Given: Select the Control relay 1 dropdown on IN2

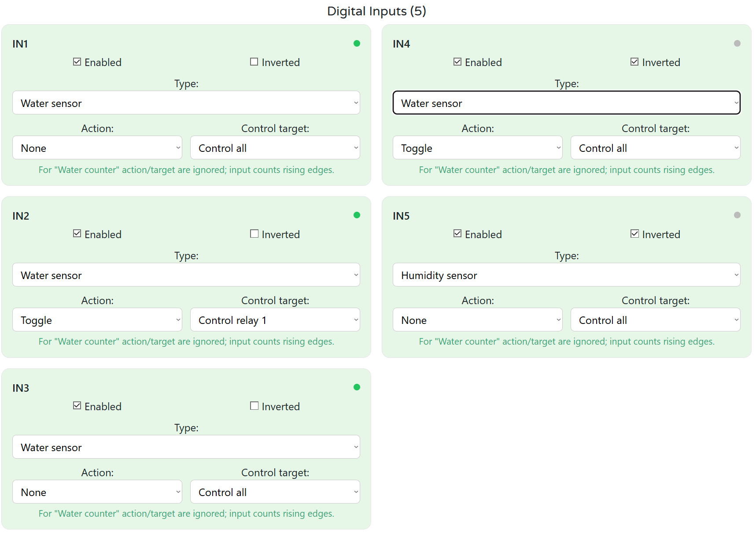Looking at the screenshot, I should coord(275,320).
